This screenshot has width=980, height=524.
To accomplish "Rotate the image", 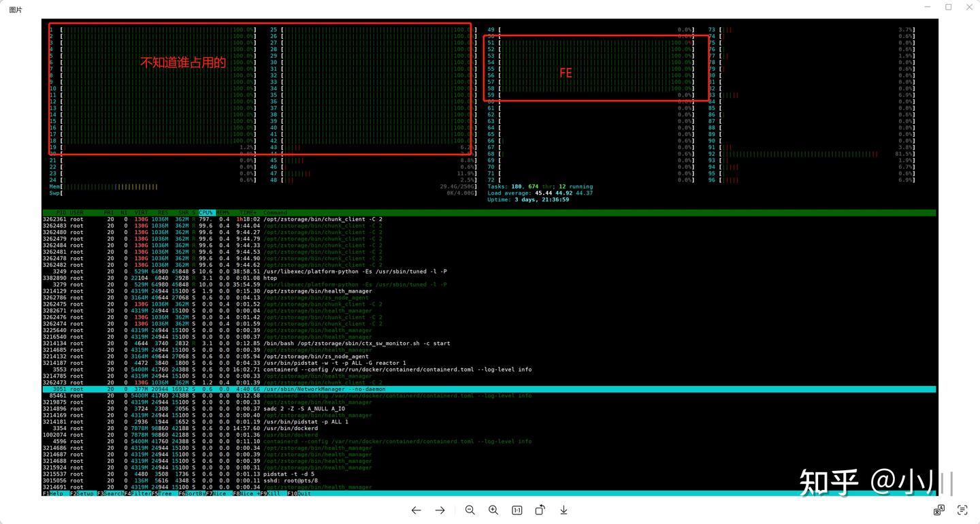I will tap(540, 510).
